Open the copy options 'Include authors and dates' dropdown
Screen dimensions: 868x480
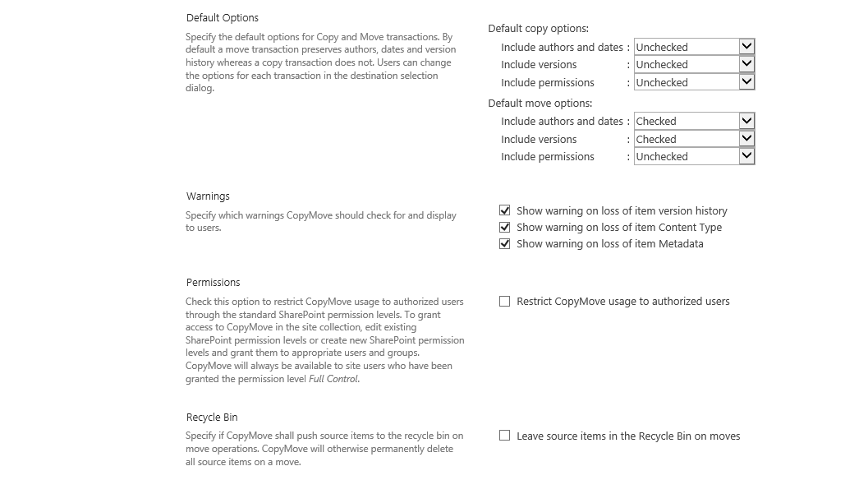point(694,47)
